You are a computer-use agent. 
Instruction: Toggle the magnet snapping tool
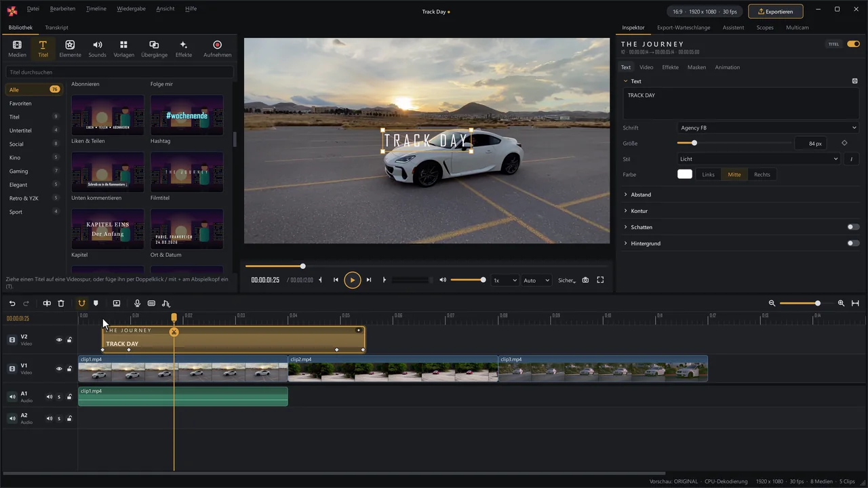pyautogui.click(x=81, y=304)
